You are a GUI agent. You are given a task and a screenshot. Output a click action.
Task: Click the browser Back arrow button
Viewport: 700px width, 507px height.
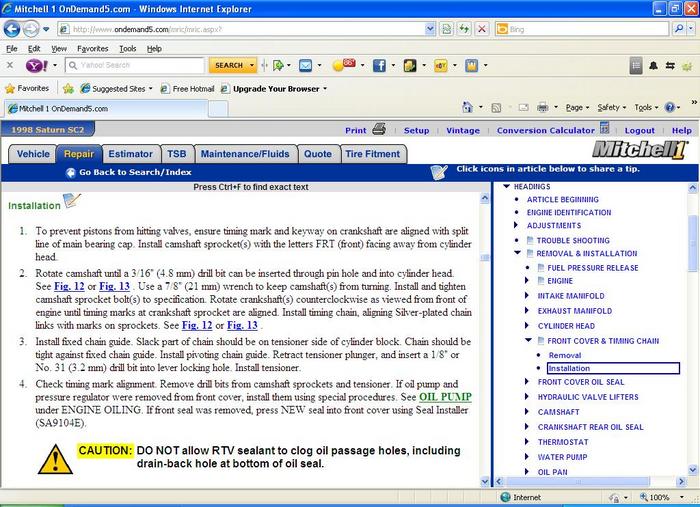click(12, 29)
